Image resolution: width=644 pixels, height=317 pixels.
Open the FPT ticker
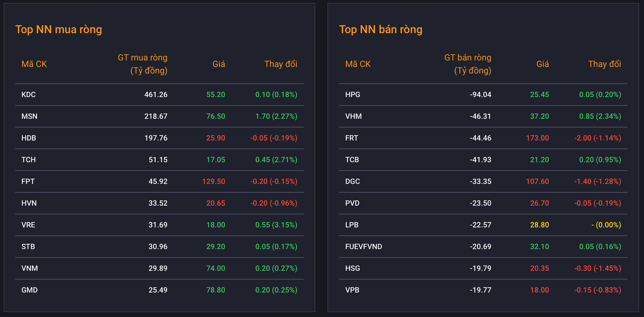pos(28,181)
